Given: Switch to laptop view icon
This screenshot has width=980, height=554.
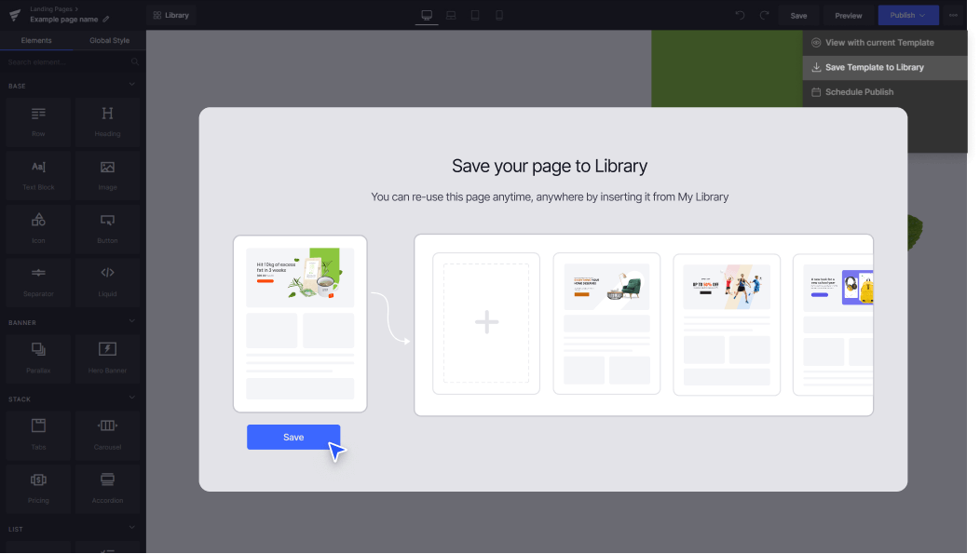Looking at the screenshot, I should pos(451,15).
